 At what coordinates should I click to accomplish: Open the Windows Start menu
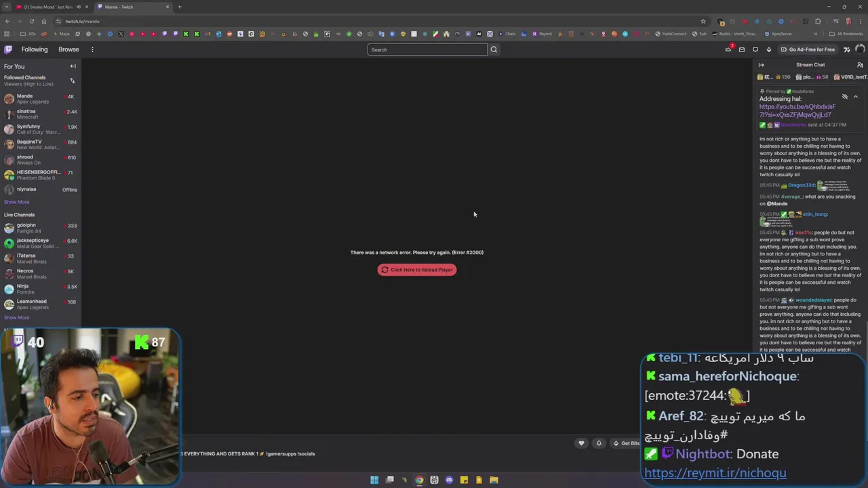[x=374, y=480]
